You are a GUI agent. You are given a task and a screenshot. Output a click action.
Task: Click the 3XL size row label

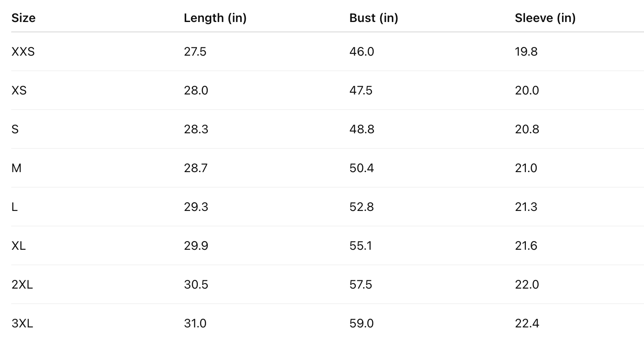click(x=22, y=324)
